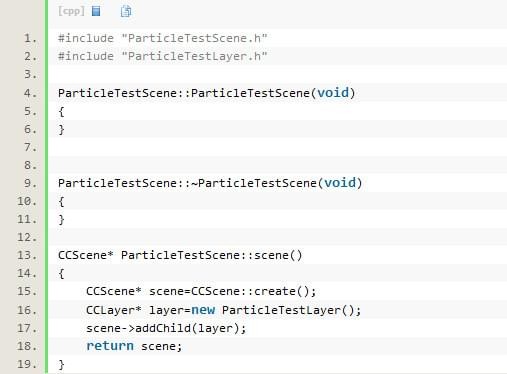The width and height of the screenshot is (507, 374).
Task: Click the CCScene* scene() function signature
Action: point(180,255)
